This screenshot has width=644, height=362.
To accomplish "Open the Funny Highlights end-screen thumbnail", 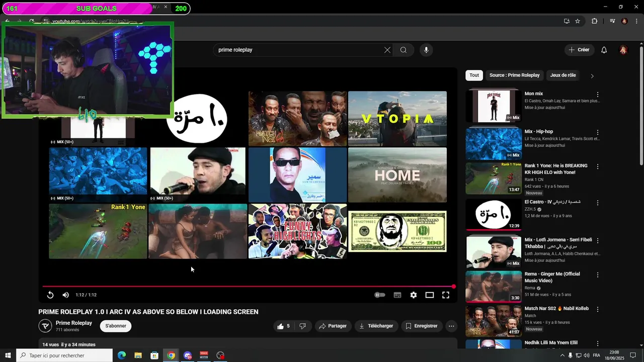I will click(x=298, y=231).
